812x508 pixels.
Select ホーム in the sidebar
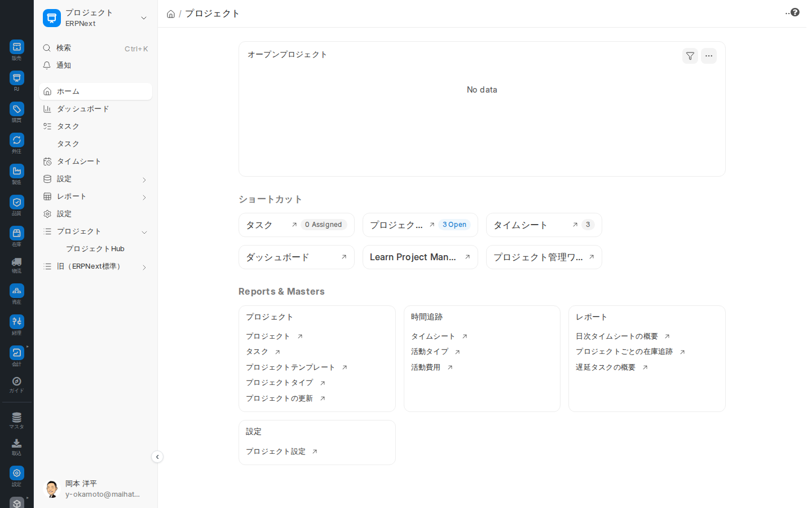pos(95,91)
